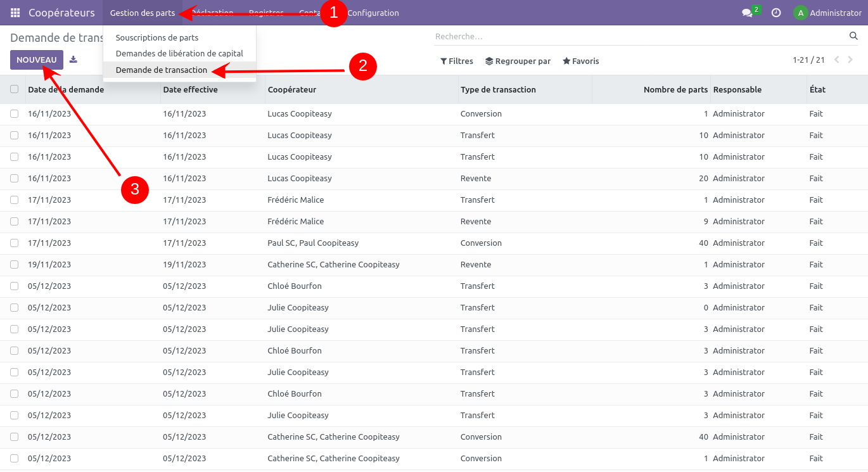Screen dimensions: 868x472
Task: Click the Lucas Coopiteasy Conversion row name
Action: [x=300, y=114]
